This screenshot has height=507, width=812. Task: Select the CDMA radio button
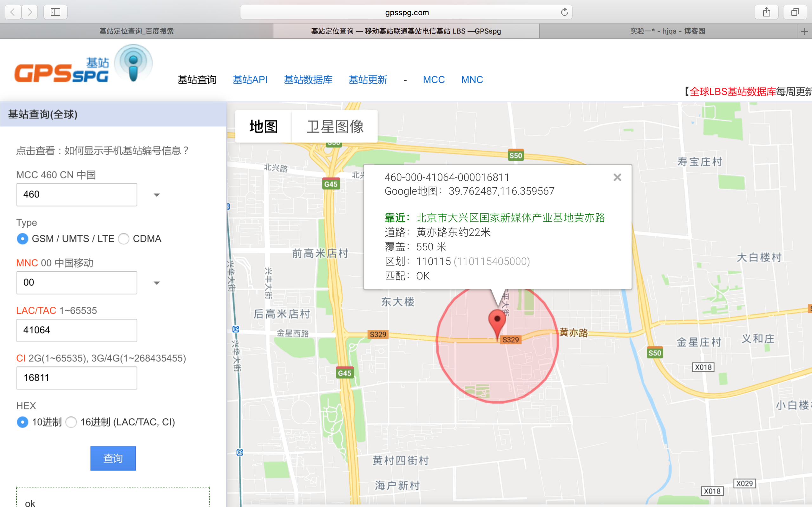(x=124, y=239)
